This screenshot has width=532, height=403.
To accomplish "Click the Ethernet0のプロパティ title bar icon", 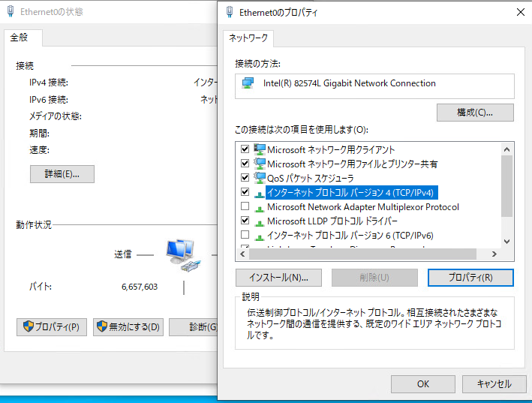I will [x=230, y=12].
